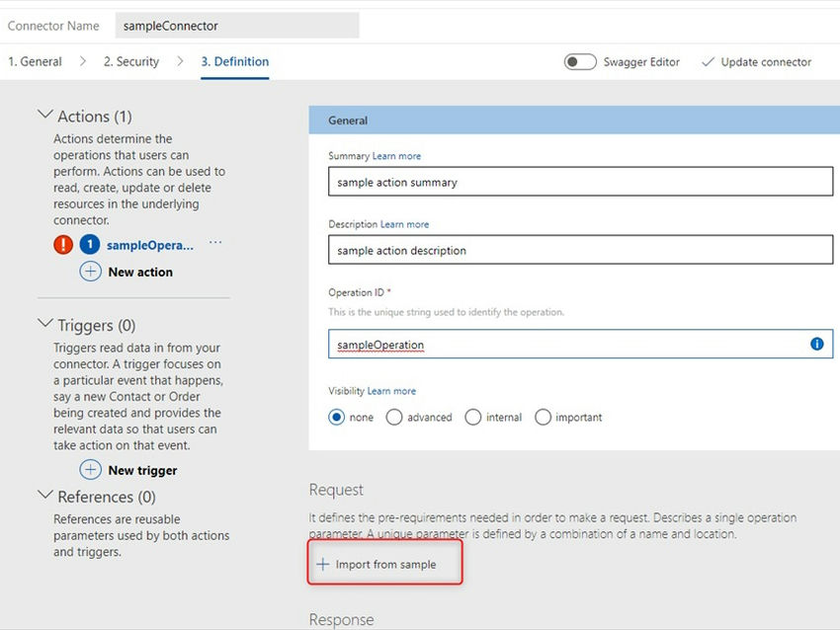Viewport: 840px width, 630px height.
Task: Click the New trigger label
Action: pos(142,470)
